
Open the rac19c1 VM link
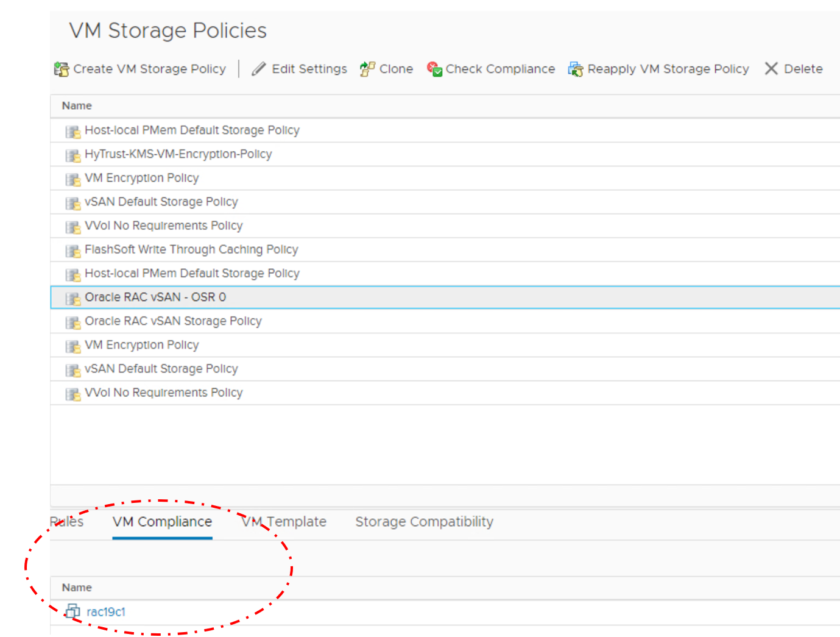point(106,612)
